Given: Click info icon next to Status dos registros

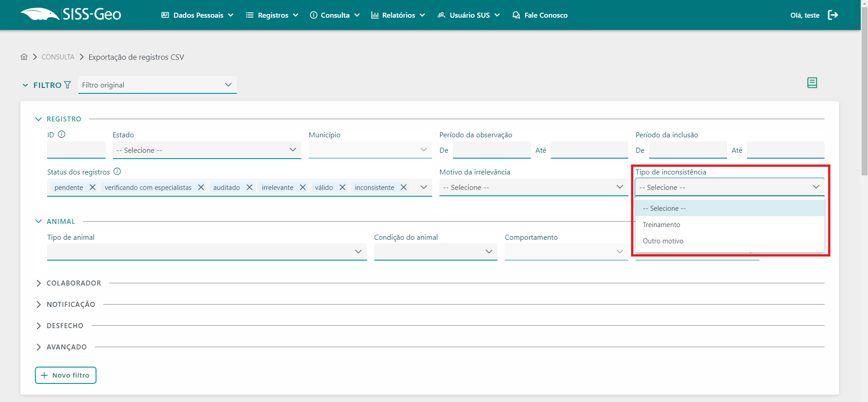Looking at the screenshot, I should tap(117, 171).
